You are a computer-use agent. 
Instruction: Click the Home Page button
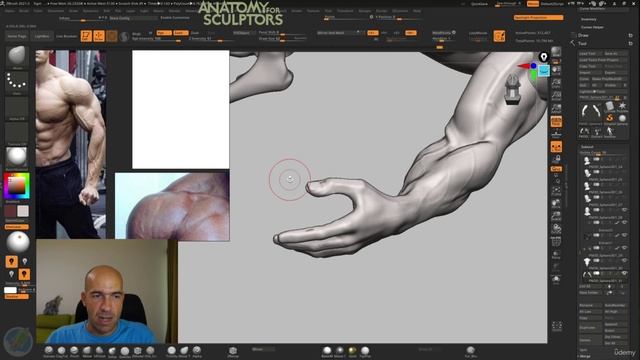(x=17, y=36)
